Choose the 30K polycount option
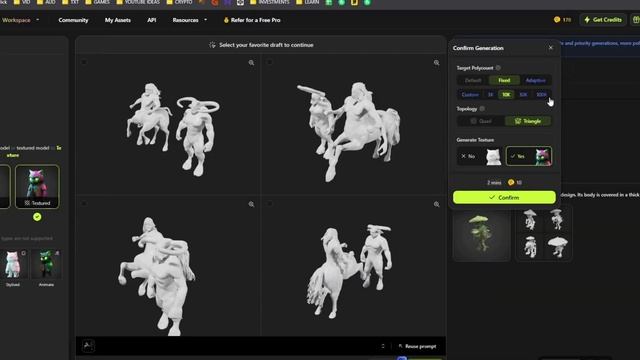Screen dimensions: 640x360 (x=523, y=95)
